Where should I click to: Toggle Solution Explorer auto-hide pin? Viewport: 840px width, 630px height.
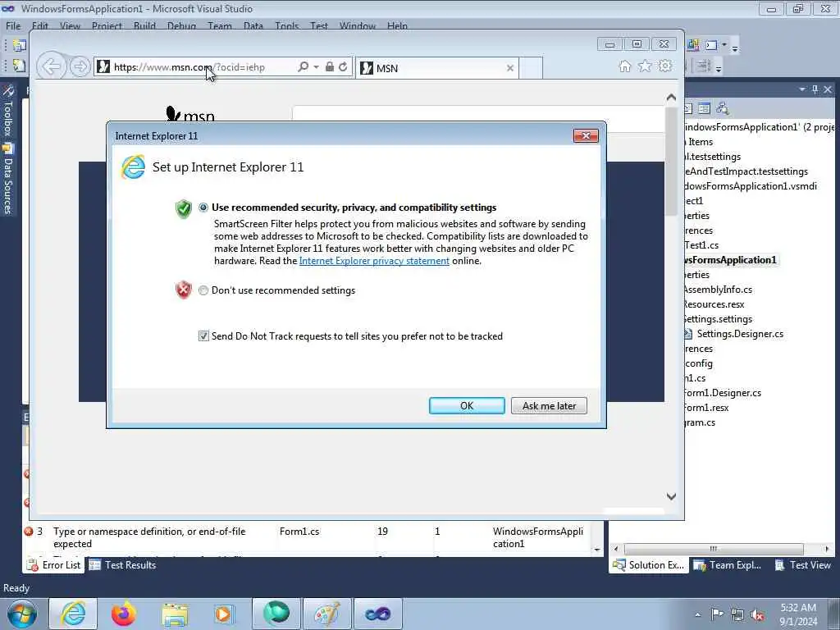click(815, 89)
